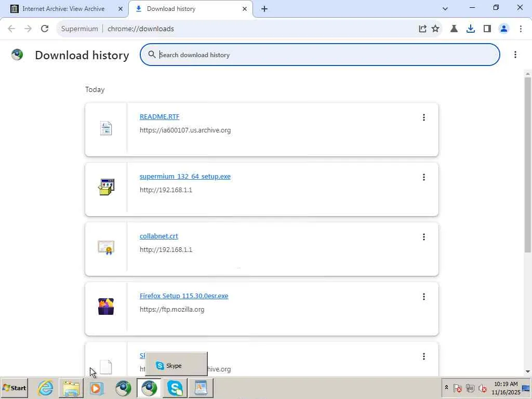Click the search magnifier icon
The image size is (532, 399).
pos(152,54)
